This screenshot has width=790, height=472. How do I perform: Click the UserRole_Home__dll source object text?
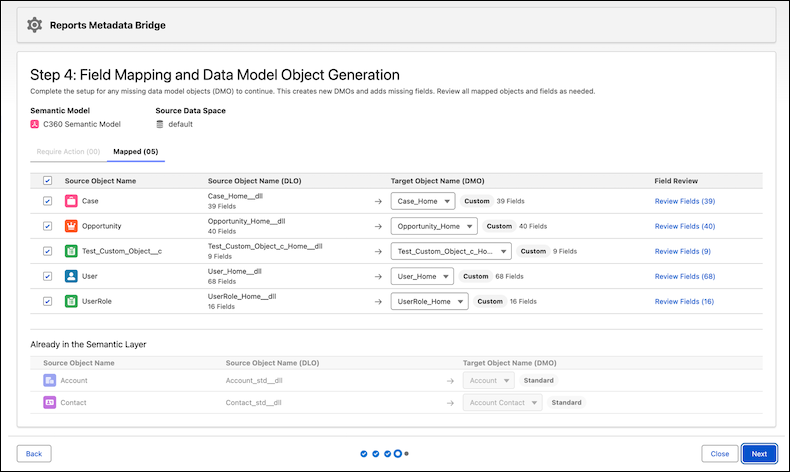click(242, 296)
